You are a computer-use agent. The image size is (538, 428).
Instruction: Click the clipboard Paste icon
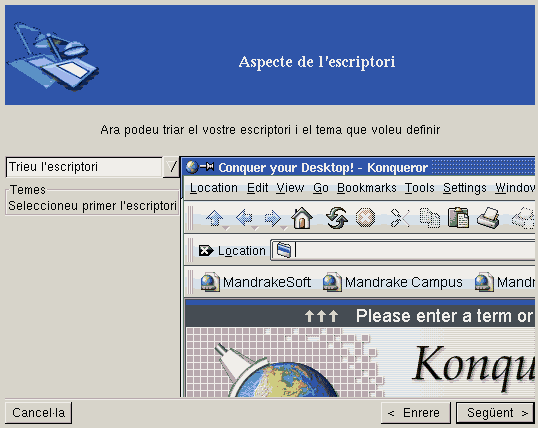[x=458, y=218]
